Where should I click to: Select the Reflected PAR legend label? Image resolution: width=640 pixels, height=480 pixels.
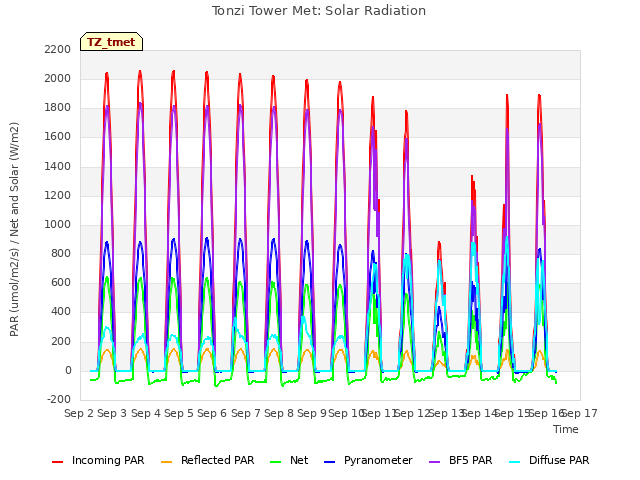pyautogui.click(x=218, y=460)
